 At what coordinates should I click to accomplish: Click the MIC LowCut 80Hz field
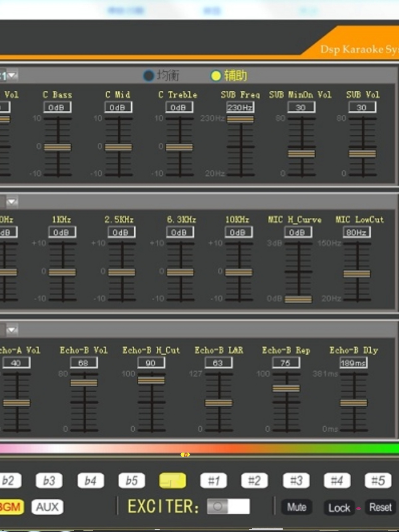(357, 232)
